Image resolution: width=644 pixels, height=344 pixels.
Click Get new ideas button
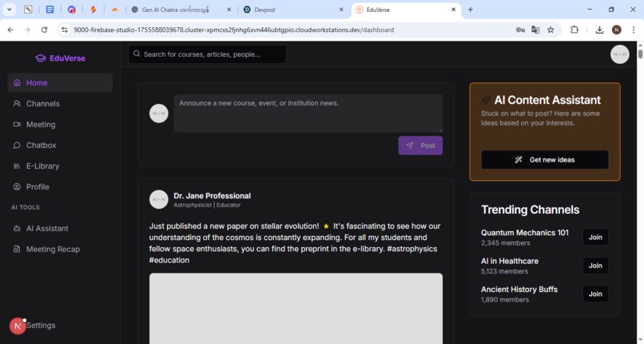pyautogui.click(x=545, y=159)
